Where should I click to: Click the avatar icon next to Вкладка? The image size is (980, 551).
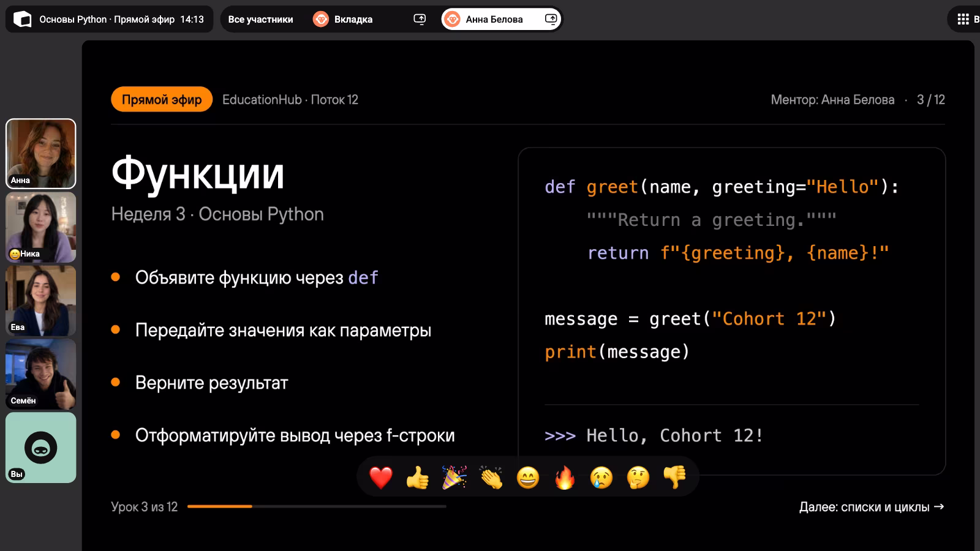tap(321, 20)
